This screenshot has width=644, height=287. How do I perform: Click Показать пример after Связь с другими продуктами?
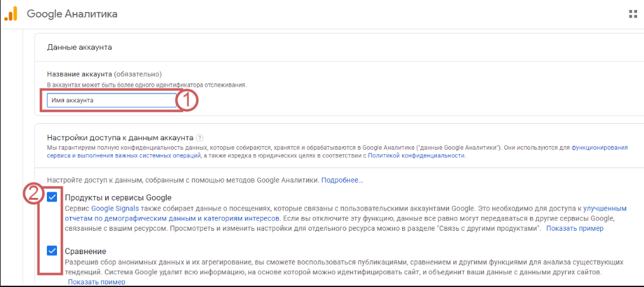coord(574,228)
